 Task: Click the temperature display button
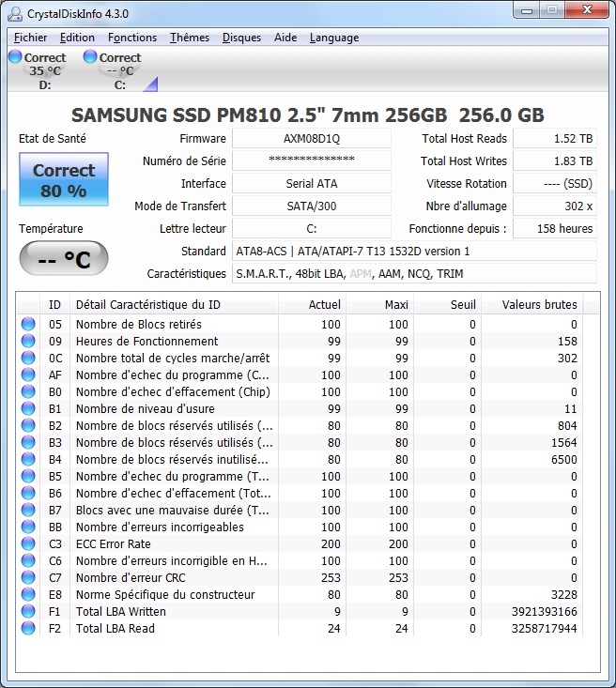[x=64, y=258]
